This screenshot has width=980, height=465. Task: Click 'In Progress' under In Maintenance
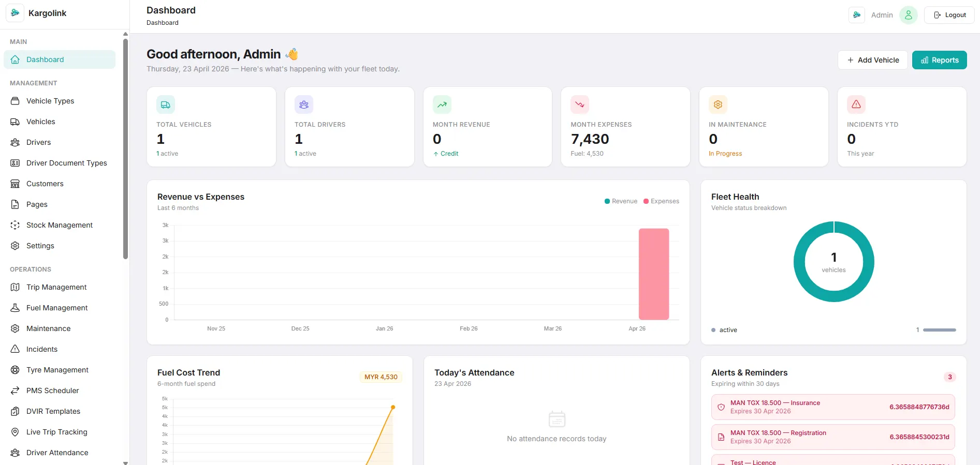(x=725, y=154)
